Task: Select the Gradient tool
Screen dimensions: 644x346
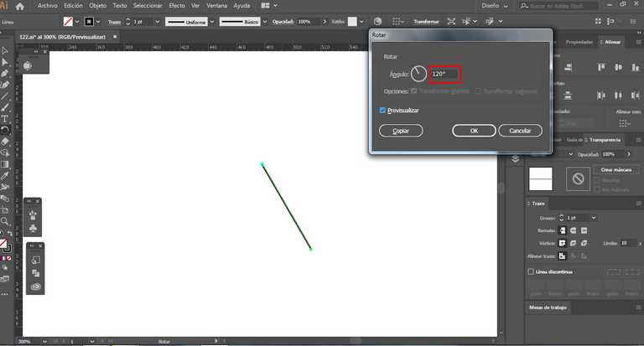Action: [5, 164]
